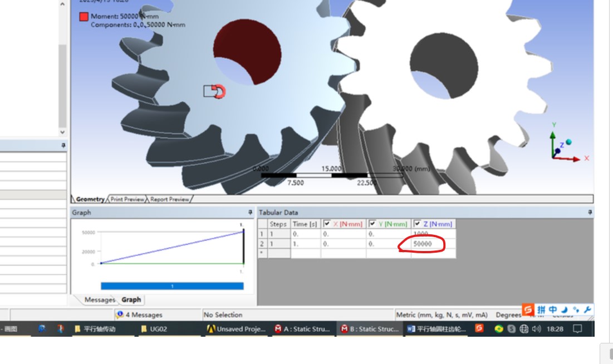
Task: Click the Time [s] column header
Action: (305, 224)
